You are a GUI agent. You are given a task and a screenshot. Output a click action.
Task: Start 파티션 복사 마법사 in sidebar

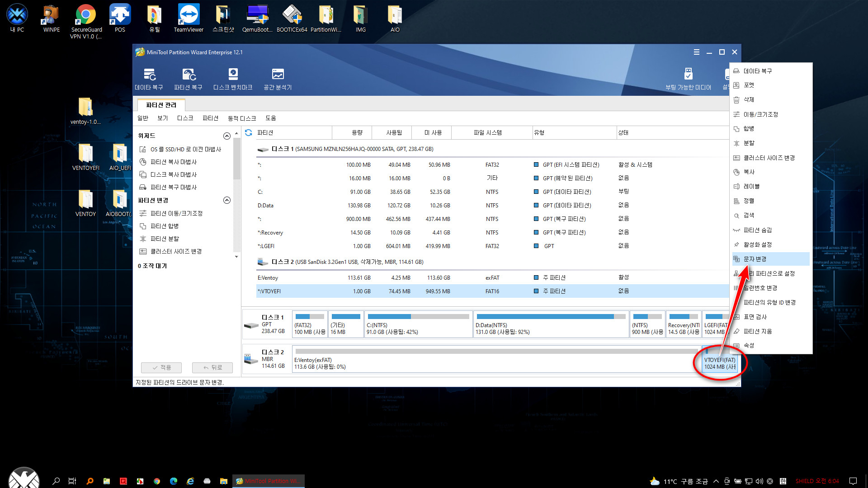tap(168, 162)
